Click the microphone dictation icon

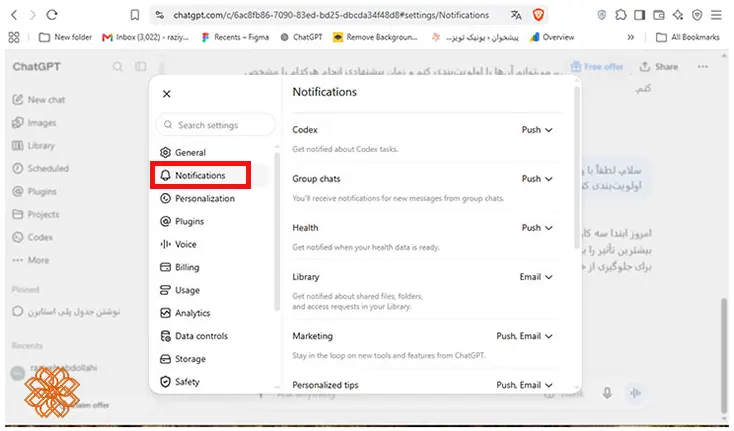click(x=607, y=393)
